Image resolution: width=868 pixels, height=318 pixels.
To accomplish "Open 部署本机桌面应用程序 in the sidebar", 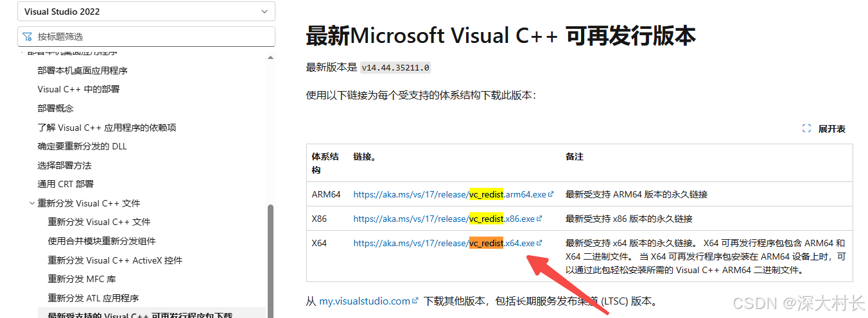I will 82,71.
